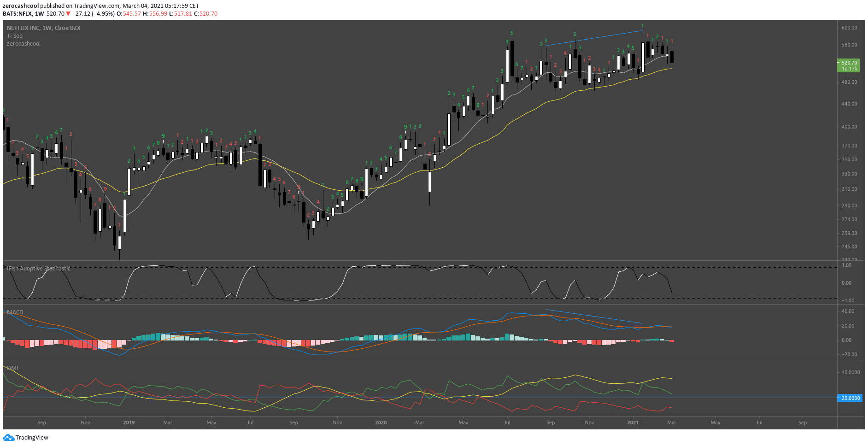868x446 pixels.
Task: Click the 480.00 price axis label
Action: pos(849,82)
